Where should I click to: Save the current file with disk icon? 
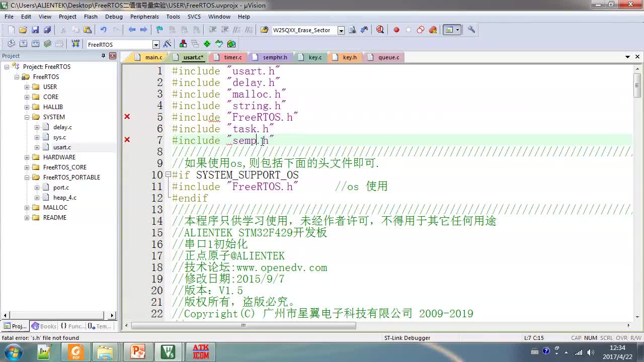coord(35,30)
